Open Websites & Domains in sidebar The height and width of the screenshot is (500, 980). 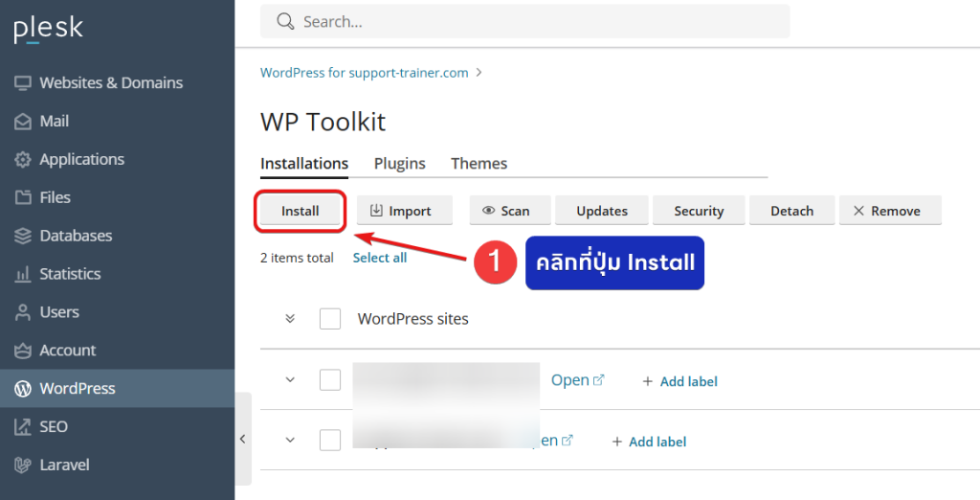[110, 82]
